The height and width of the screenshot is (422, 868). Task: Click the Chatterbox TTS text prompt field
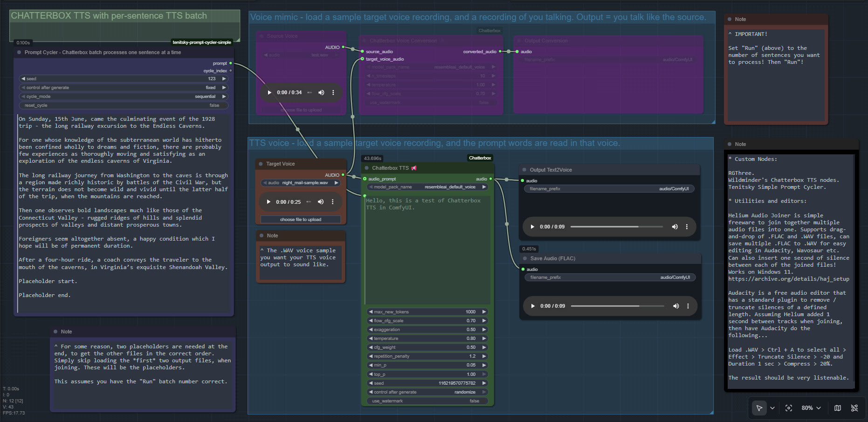[x=427, y=249]
